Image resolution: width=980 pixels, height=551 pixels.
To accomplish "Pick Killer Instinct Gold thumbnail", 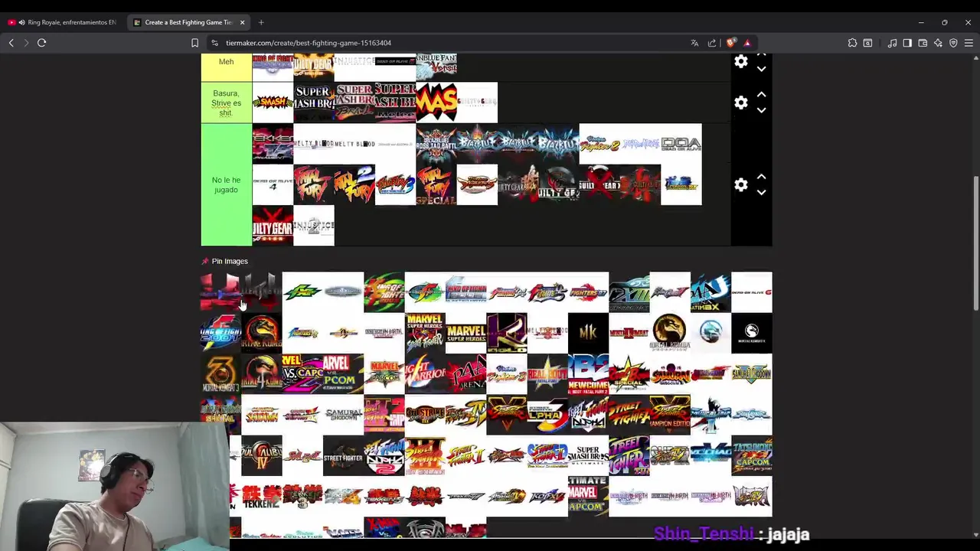I will [x=507, y=333].
